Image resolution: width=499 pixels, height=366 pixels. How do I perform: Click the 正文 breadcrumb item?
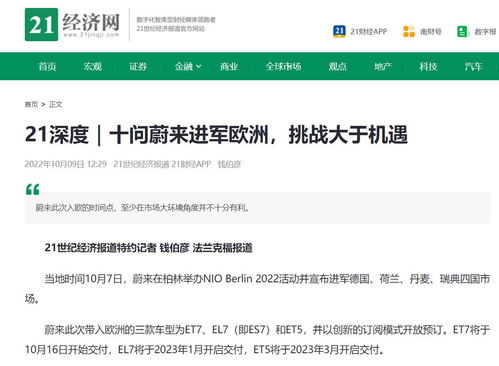[x=56, y=104]
